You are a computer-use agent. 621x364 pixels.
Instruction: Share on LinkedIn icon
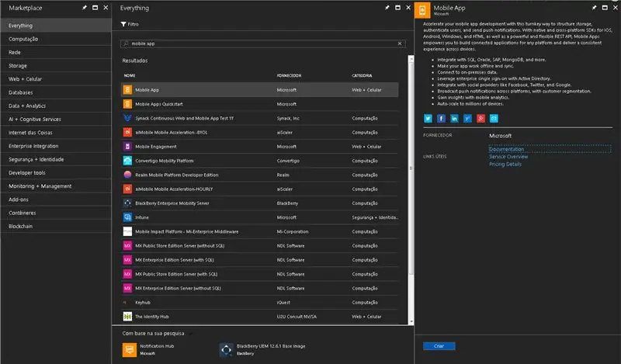click(x=454, y=119)
